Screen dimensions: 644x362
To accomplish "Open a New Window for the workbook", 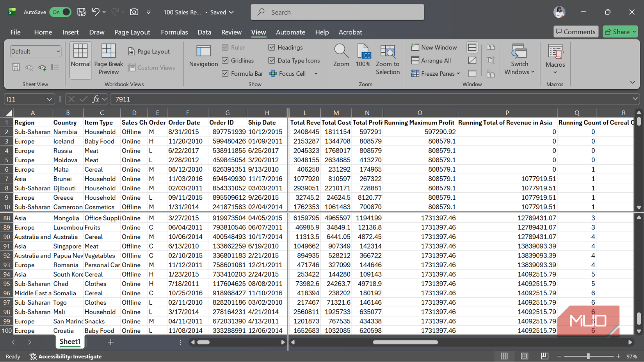I will (434, 47).
